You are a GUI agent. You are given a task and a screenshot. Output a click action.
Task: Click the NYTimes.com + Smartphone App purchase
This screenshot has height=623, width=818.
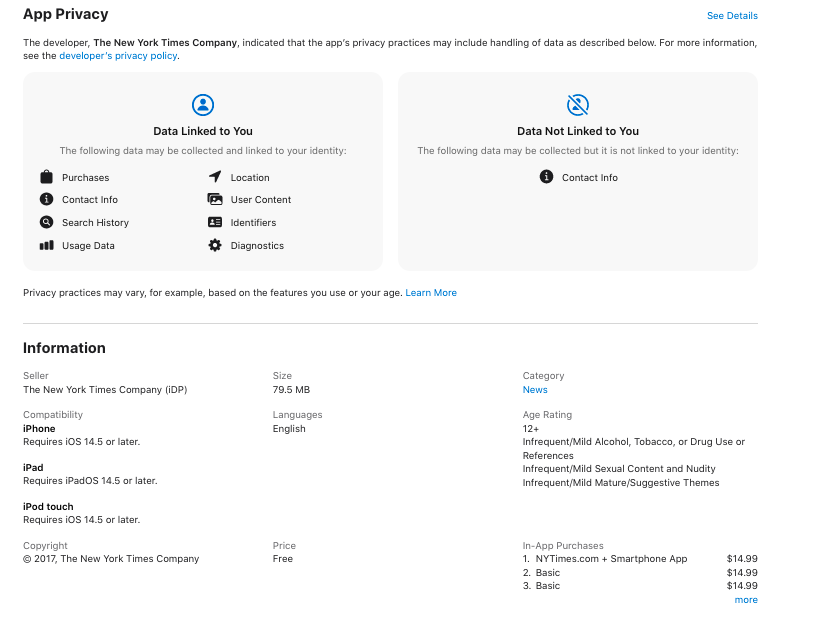(611, 559)
